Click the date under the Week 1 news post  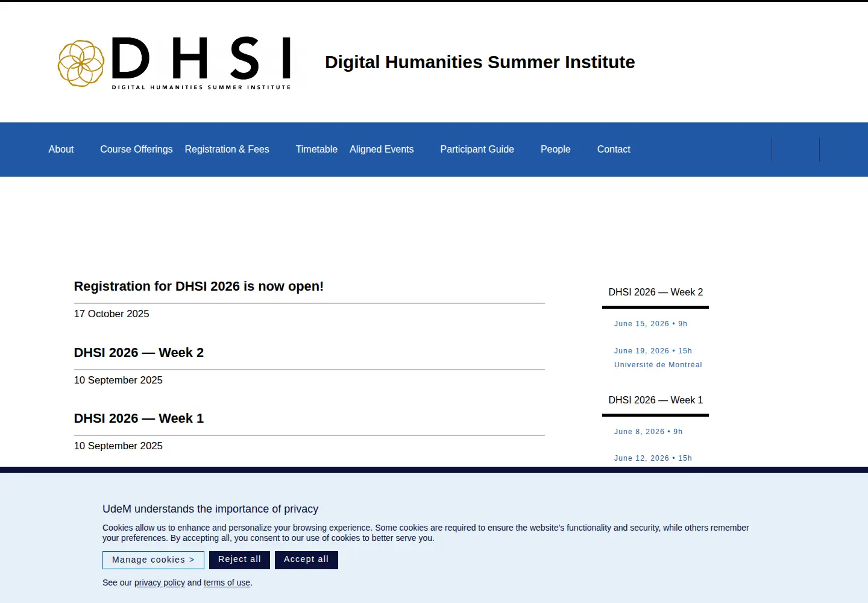[x=118, y=446]
